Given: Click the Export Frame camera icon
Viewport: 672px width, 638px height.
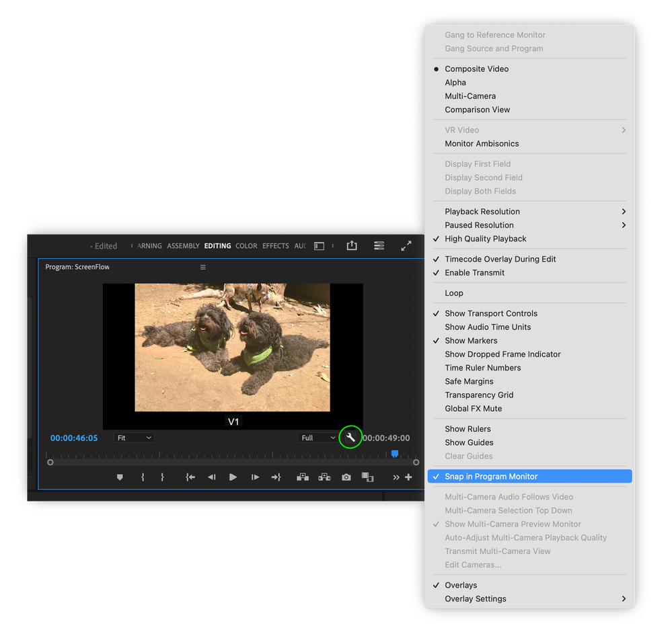Looking at the screenshot, I should tap(346, 477).
